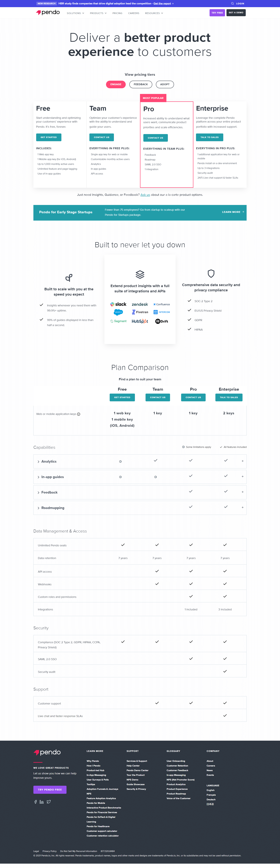
Task: Click the Pendo logo in the header
Action: click(48, 12)
